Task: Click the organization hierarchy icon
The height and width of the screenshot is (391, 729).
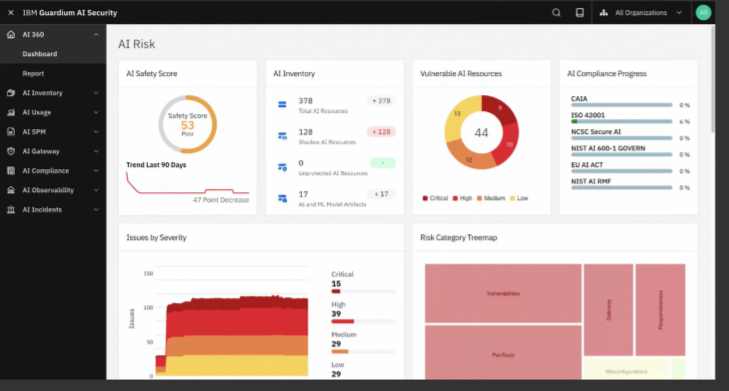Action: pos(603,13)
